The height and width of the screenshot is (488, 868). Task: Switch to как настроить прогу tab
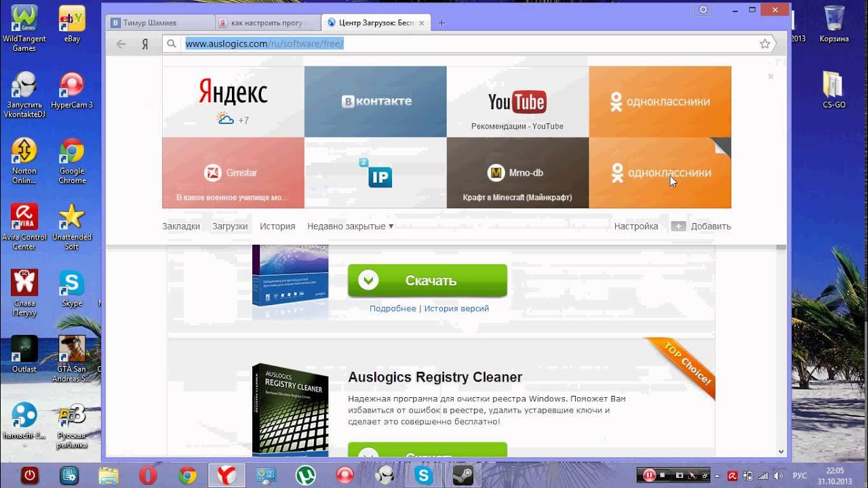pos(267,23)
